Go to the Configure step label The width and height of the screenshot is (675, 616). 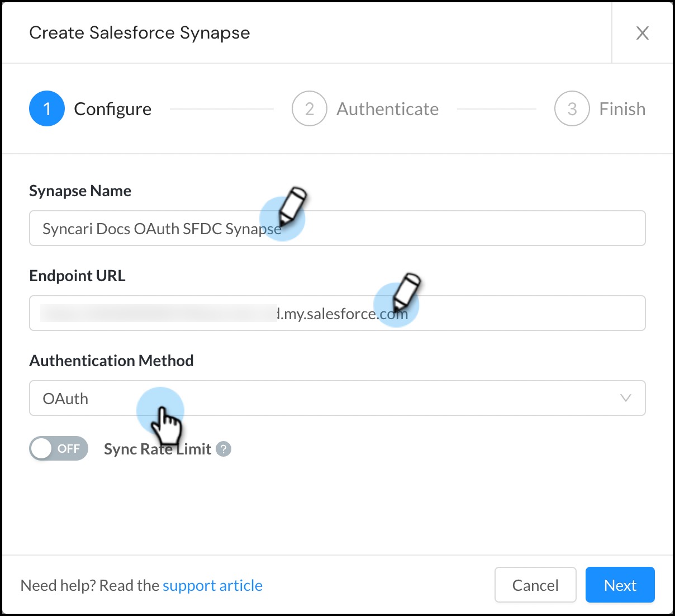tap(112, 109)
